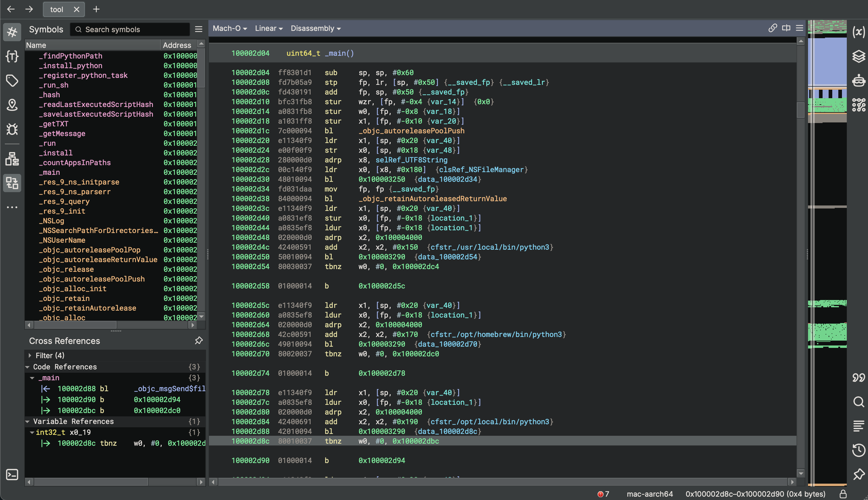Open the Symbols sidebar icon

[x=12, y=32]
